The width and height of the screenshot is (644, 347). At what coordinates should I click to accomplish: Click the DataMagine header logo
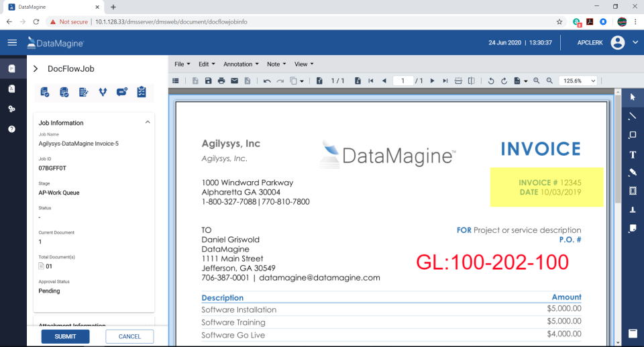(56, 43)
